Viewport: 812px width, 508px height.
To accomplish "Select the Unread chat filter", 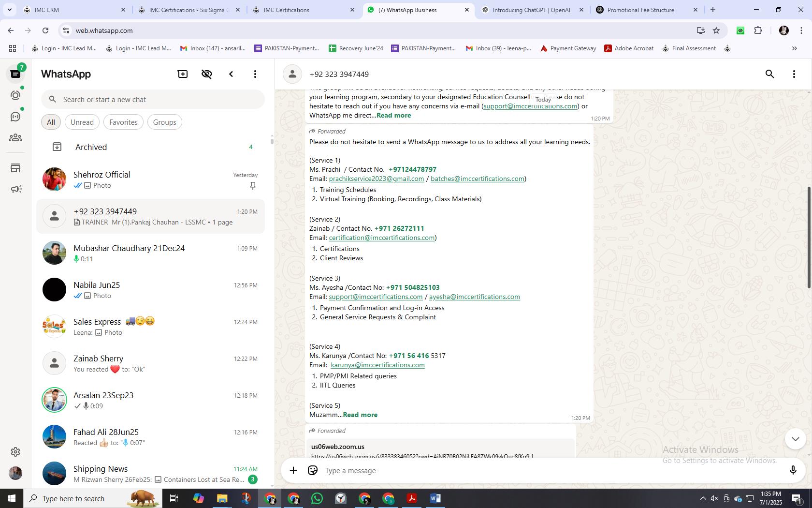I will click(x=82, y=122).
